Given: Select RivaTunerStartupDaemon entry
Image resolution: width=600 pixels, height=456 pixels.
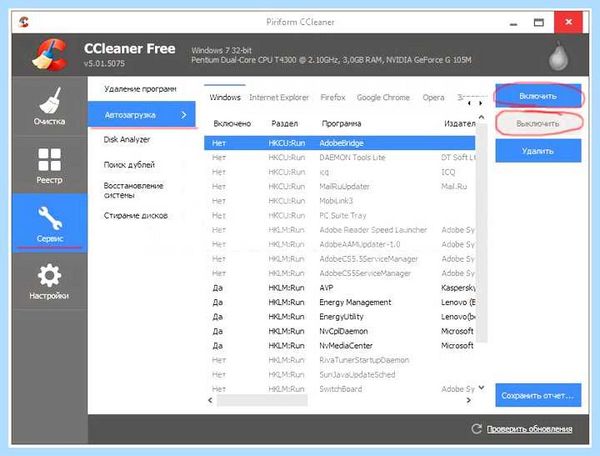Looking at the screenshot, I should [340, 360].
